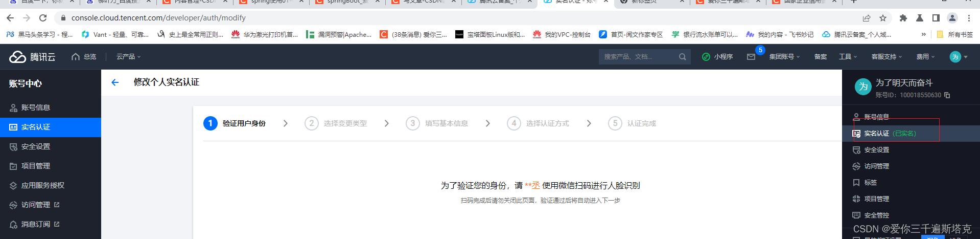Expand the 集团账号 dropdown
980x239 pixels.
(784, 57)
